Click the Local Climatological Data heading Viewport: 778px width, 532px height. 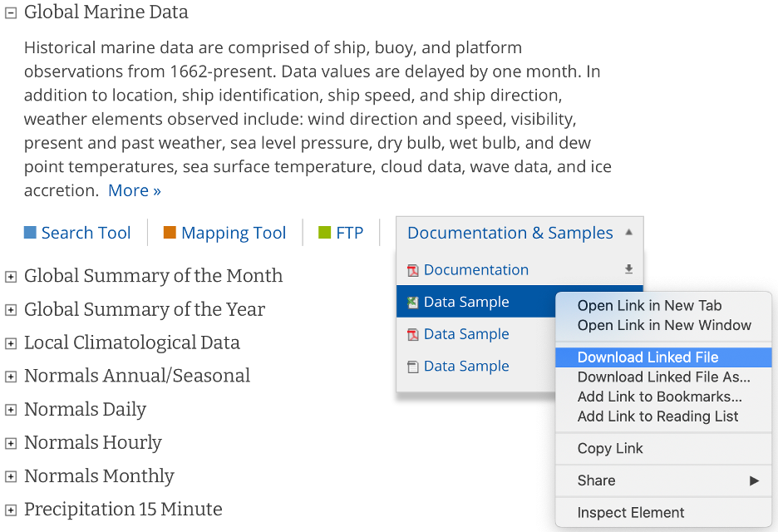(x=132, y=343)
